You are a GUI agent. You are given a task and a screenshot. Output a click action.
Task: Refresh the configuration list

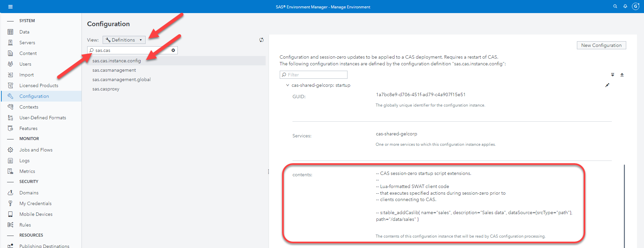tap(261, 40)
